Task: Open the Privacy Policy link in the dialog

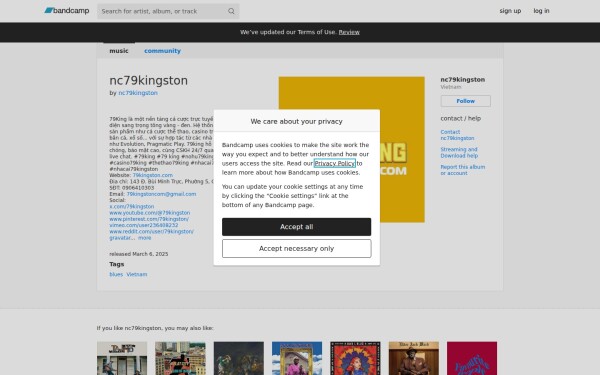Action: [x=334, y=163]
